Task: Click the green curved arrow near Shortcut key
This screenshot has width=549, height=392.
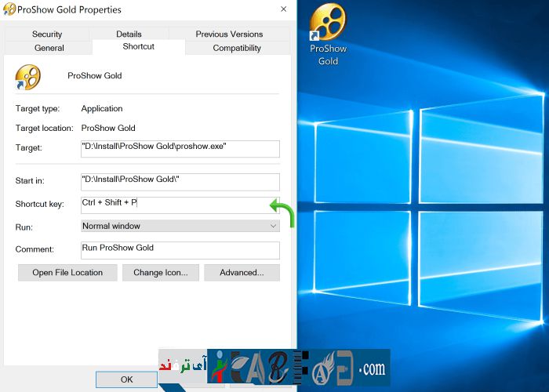Action: 282,212
